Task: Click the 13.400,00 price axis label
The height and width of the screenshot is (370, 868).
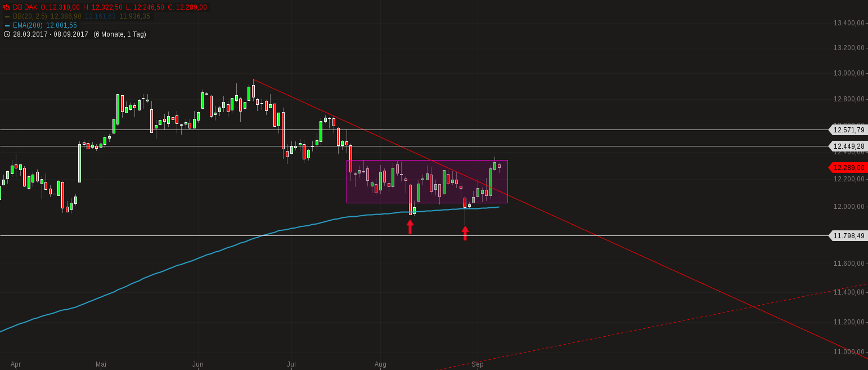Action: coord(848,23)
